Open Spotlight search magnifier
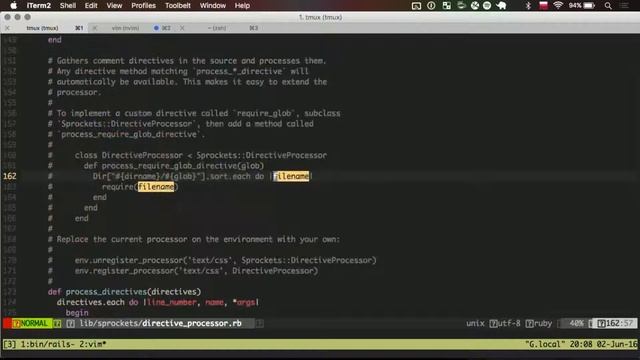This screenshot has width=640, height=360. pos(608,5)
